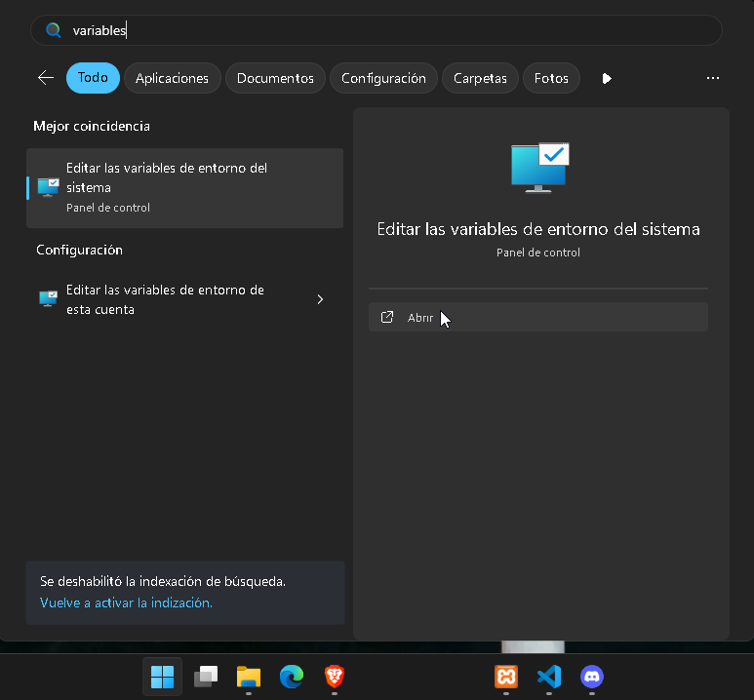The width and height of the screenshot is (754, 700).
Task: Click the "Configuración" section heading
Action: point(79,250)
